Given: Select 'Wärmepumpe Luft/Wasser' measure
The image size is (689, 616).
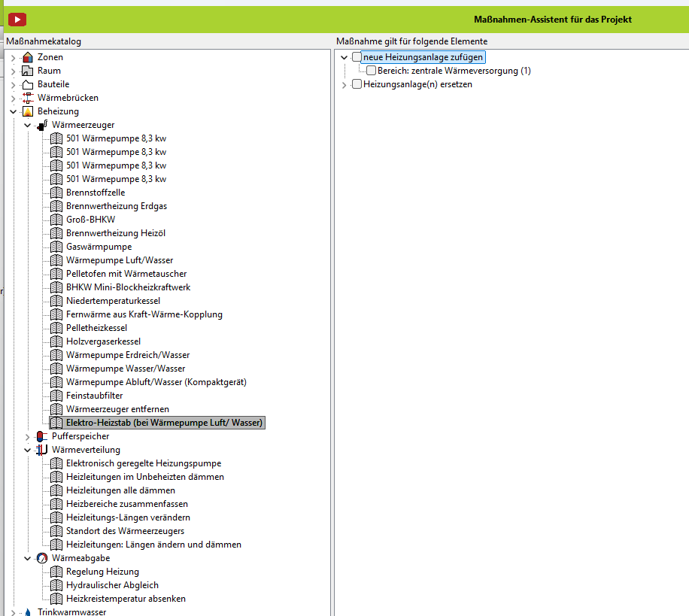Looking at the screenshot, I should [x=119, y=260].
